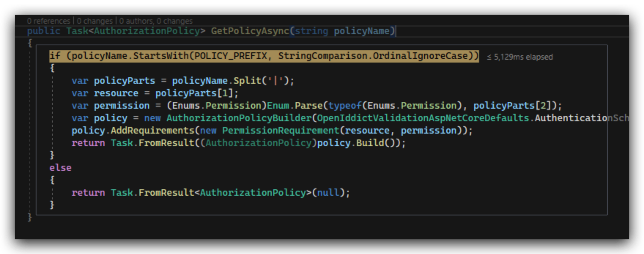Click the AuthorizationPolicyBuilder type name
644x254 pixels.
point(238,118)
